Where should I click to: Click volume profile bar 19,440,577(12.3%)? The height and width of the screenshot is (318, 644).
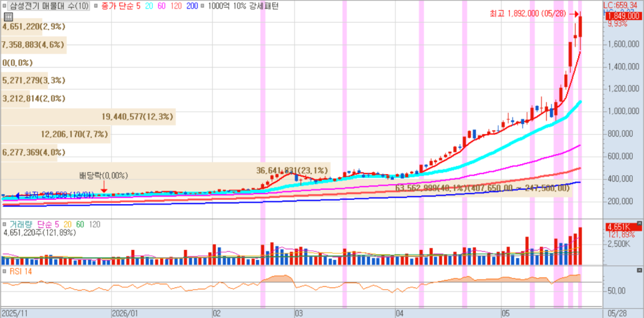click(x=88, y=117)
